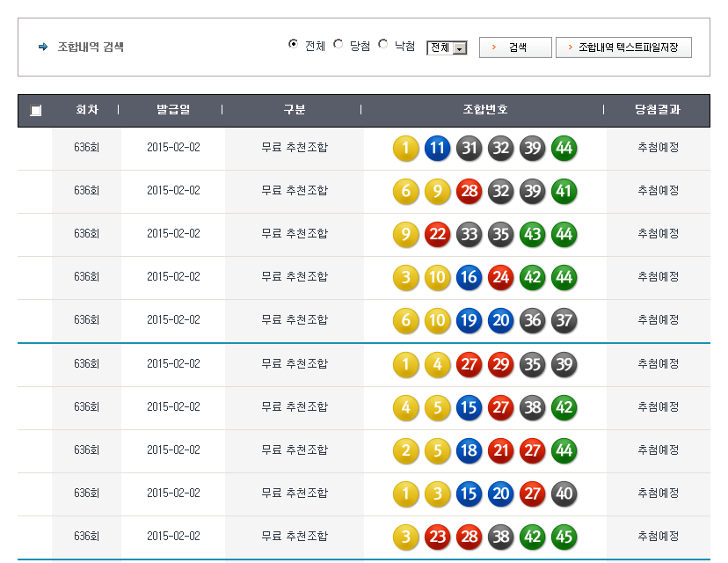This screenshot has height=563, width=728.
Task: Click gray ball 37 in the fifth row
Action: pyautogui.click(x=564, y=320)
